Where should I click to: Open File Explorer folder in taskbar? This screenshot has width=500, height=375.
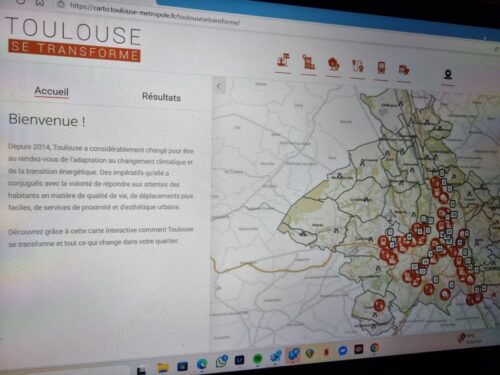point(163,367)
